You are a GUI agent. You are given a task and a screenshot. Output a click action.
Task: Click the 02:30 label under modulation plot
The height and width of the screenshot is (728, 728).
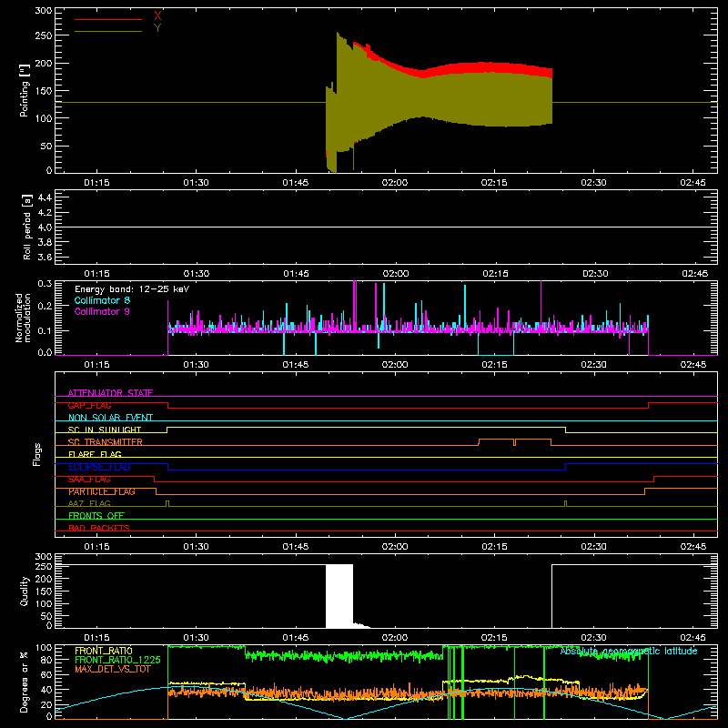click(x=594, y=365)
